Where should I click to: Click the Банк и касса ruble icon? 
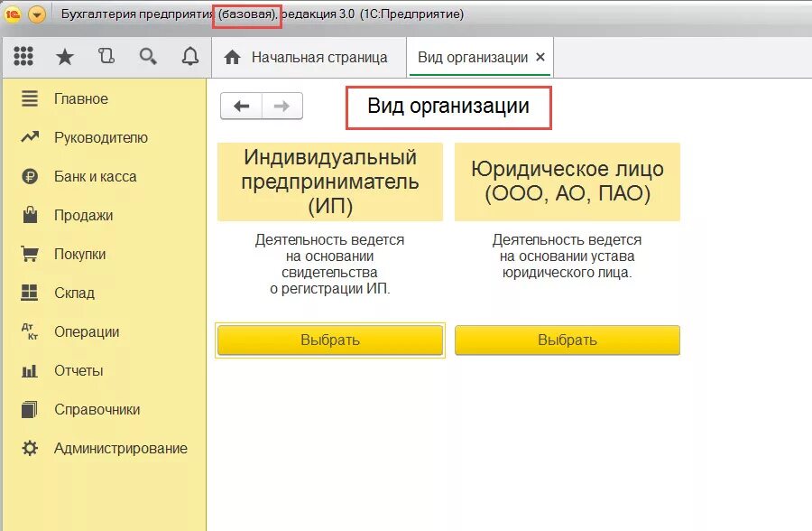point(30,176)
